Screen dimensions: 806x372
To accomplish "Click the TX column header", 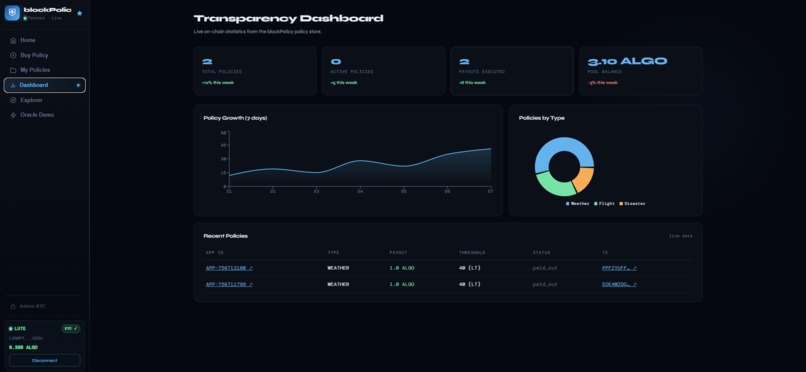I will [605, 253].
